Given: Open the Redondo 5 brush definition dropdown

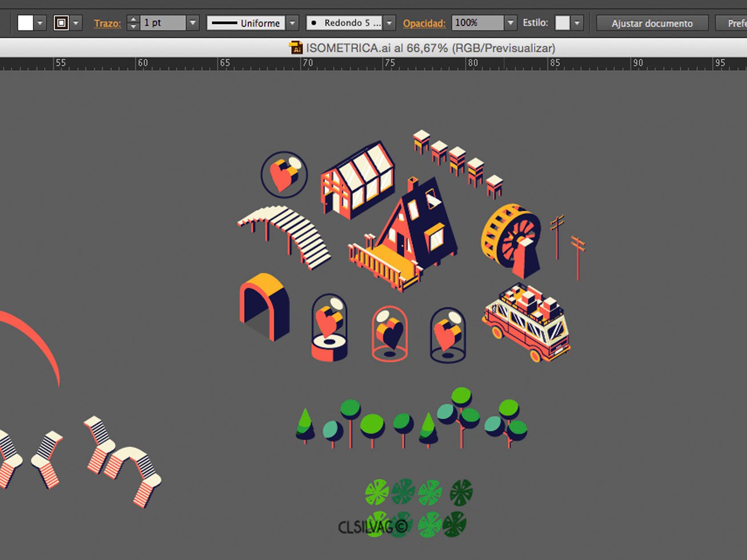Looking at the screenshot, I should click(390, 23).
